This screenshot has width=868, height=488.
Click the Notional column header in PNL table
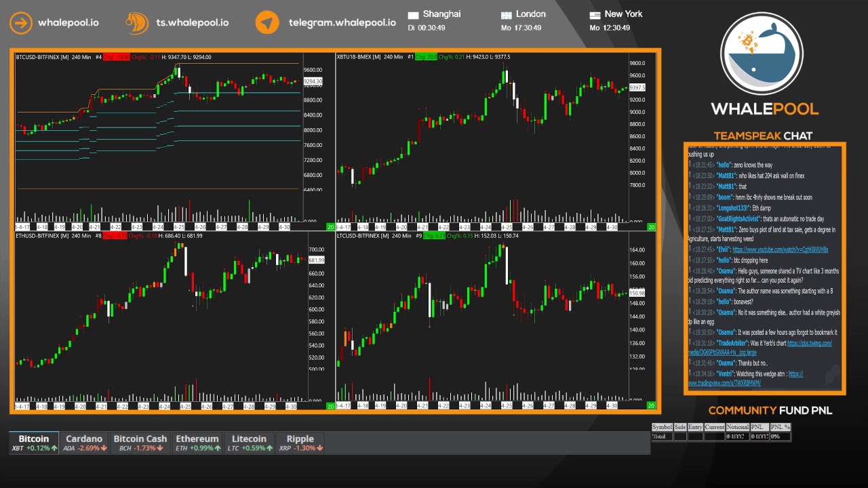coord(738,427)
